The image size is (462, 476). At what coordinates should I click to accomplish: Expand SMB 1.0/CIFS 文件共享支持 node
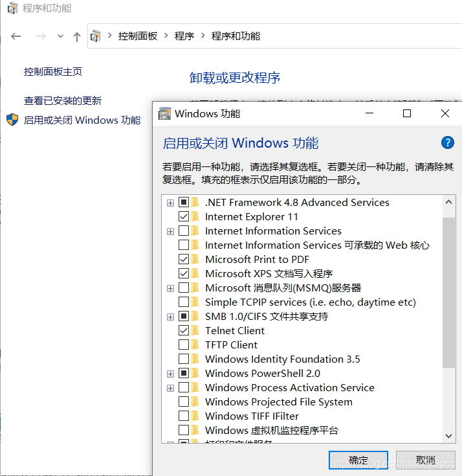point(170,317)
